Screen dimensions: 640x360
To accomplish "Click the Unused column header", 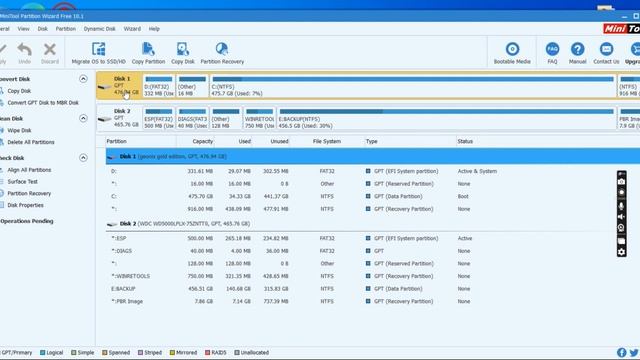I will (x=279, y=141).
